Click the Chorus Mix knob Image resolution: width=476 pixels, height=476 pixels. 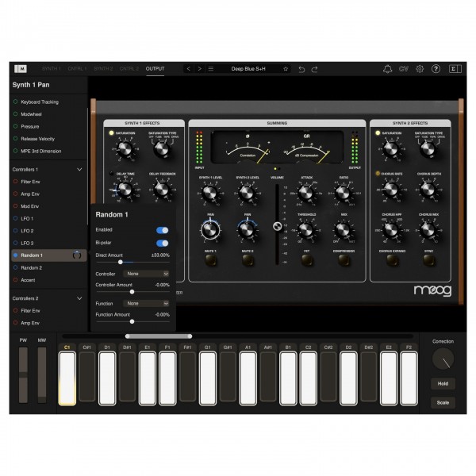tap(428, 230)
